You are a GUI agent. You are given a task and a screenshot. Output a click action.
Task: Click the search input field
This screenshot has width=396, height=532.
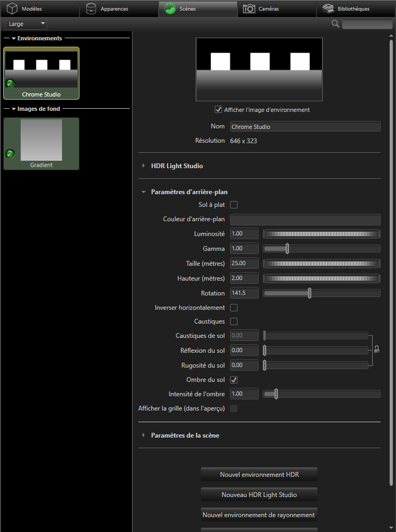coord(367,24)
